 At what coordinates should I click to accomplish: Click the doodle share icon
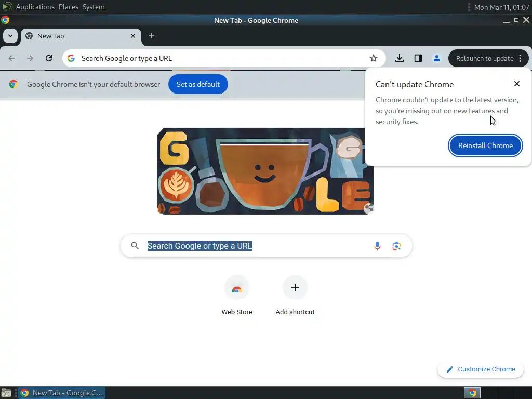pyautogui.click(x=368, y=208)
